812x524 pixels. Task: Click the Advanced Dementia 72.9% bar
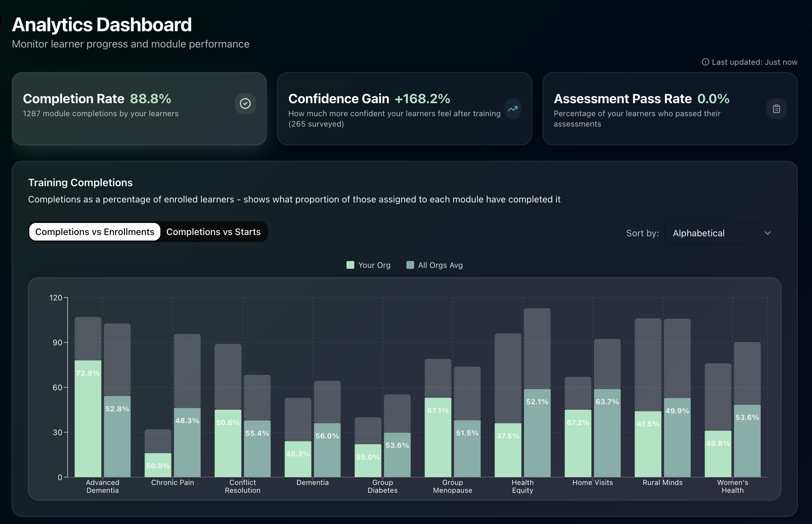[88, 419]
